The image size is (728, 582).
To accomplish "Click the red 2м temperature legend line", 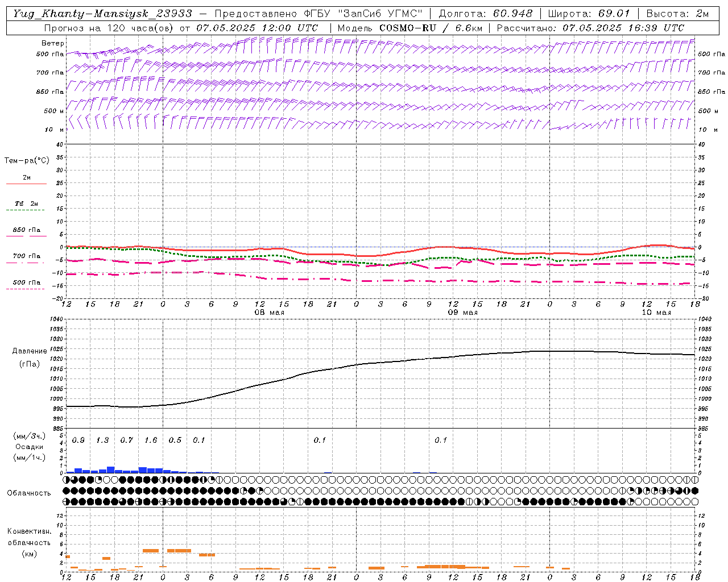I will pyautogui.click(x=26, y=184).
